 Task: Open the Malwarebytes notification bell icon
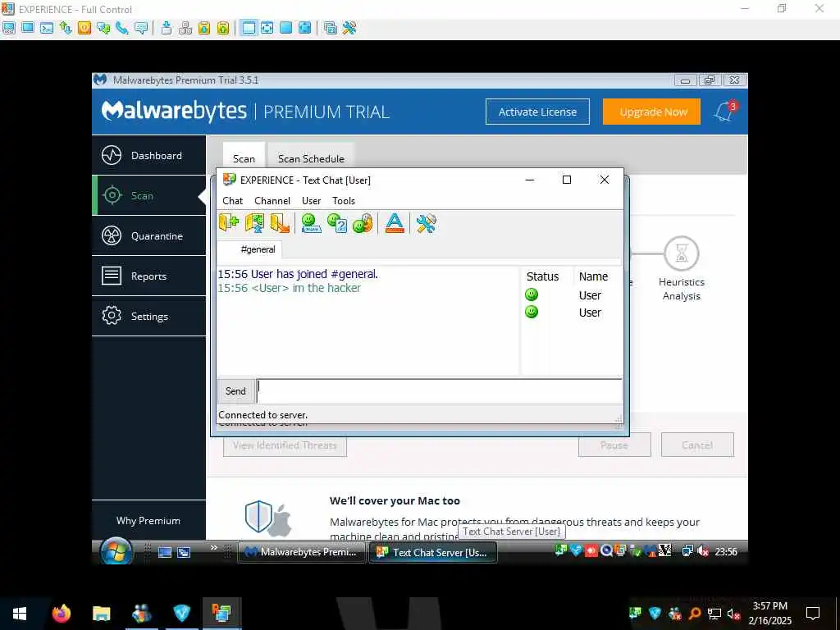725,112
